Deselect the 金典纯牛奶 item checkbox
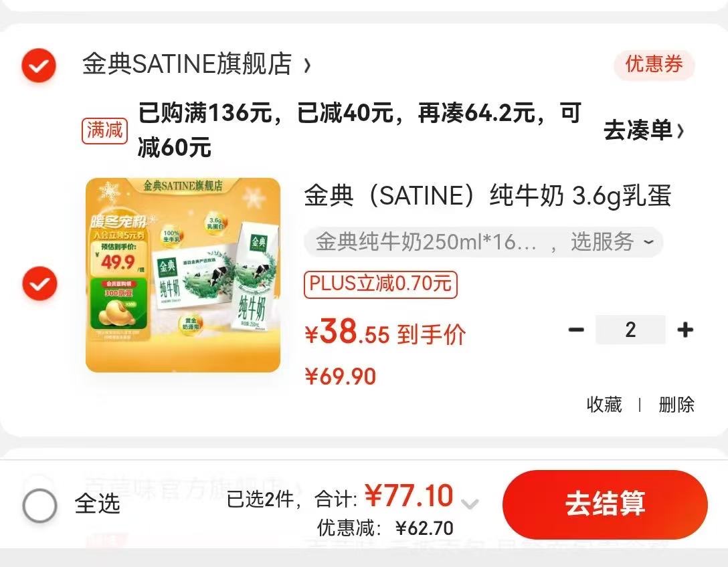The height and width of the screenshot is (567, 728). (40, 283)
